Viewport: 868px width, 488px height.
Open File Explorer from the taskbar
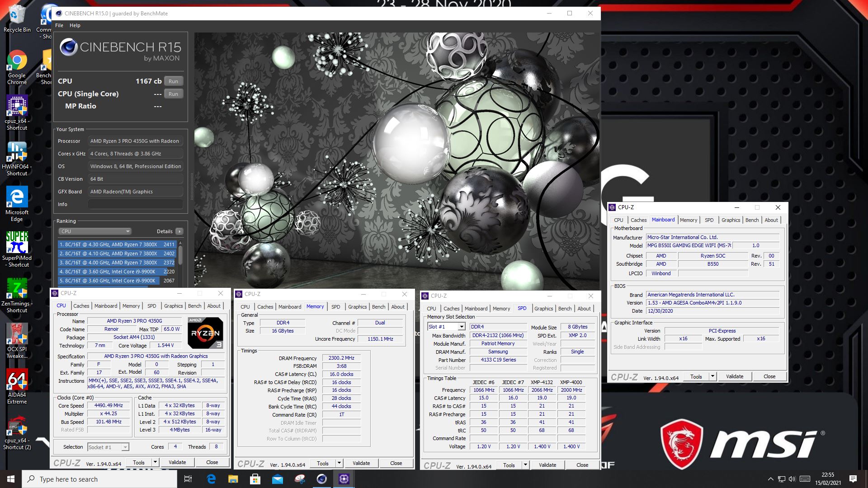click(233, 479)
